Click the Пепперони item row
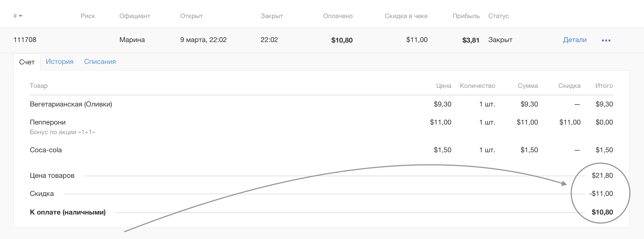The image size is (644, 239). [x=48, y=122]
